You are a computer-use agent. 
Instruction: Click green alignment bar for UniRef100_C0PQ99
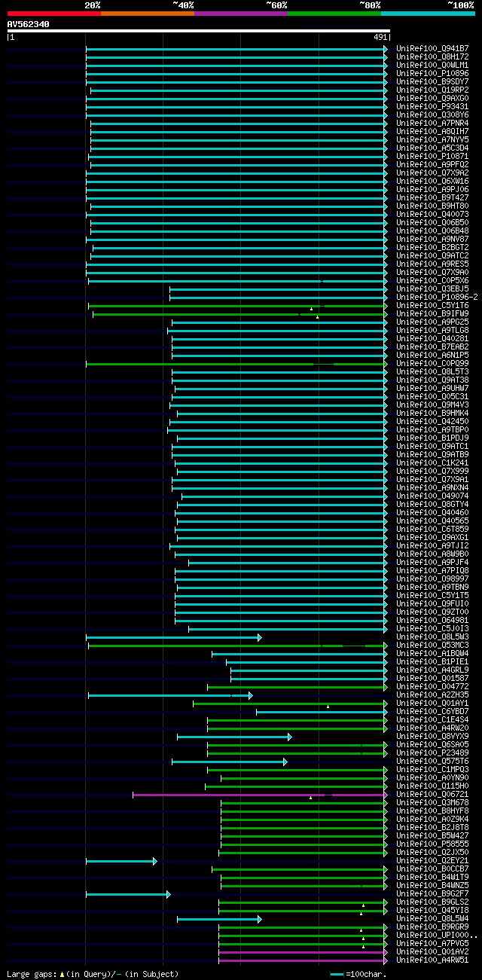(x=236, y=363)
